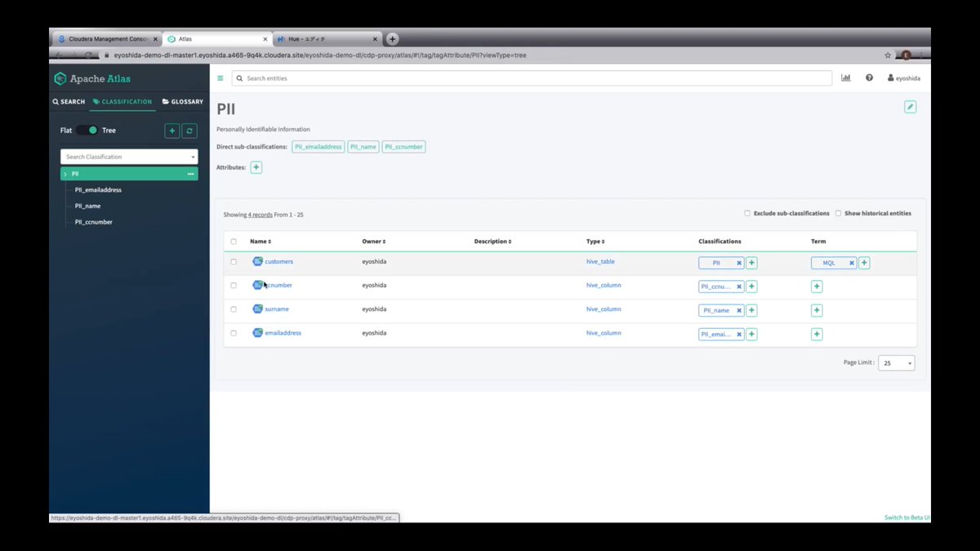Check Show historical entities
This screenshot has width=980, height=551.
[x=838, y=213]
